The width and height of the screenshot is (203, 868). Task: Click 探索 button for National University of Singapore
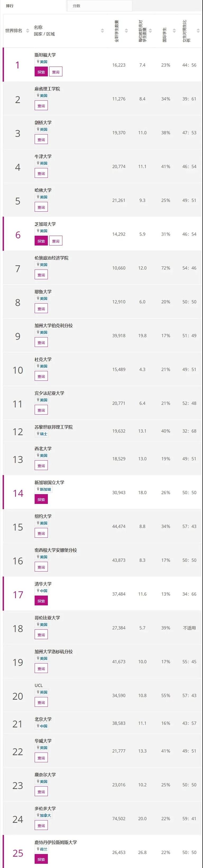[41, 499]
